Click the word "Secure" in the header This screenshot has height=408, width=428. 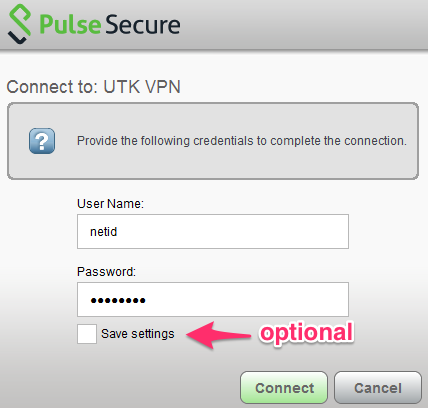[x=143, y=25]
